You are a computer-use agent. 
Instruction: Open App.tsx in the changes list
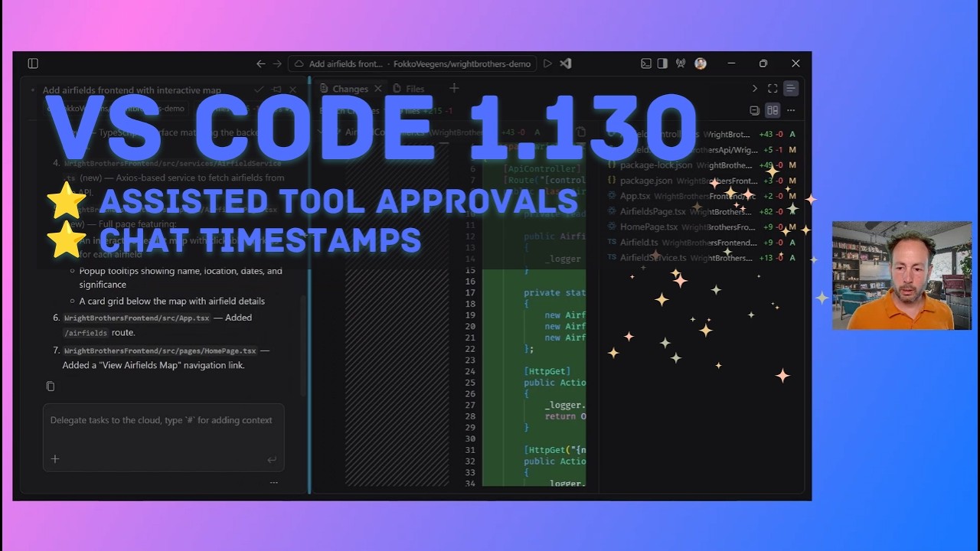click(703, 196)
